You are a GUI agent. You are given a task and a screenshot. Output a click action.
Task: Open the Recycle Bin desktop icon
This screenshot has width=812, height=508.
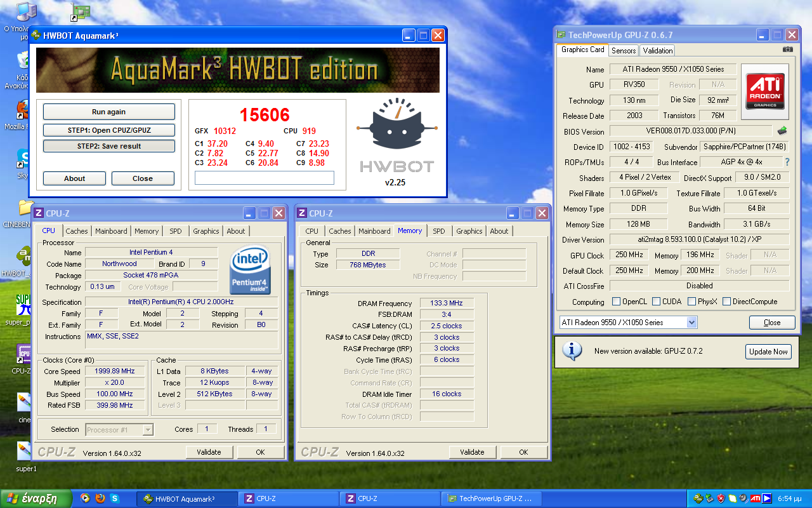(23, 60)
